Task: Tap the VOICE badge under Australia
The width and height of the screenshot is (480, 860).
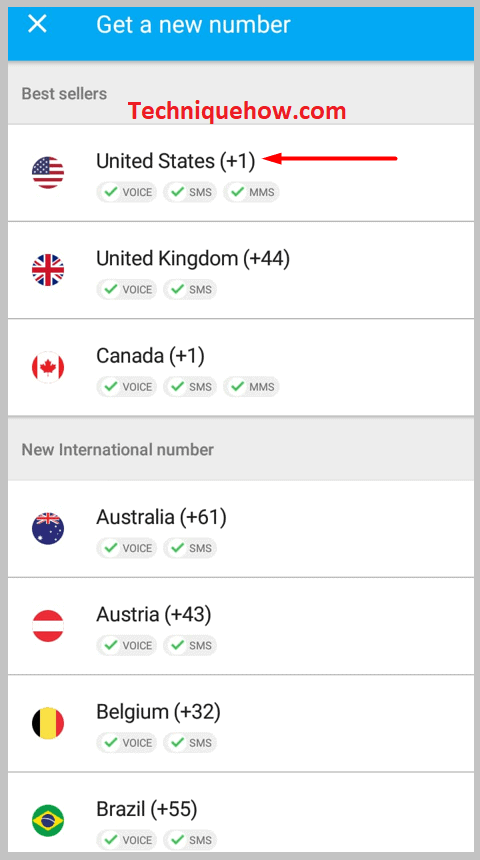Action: pos(127,548)
